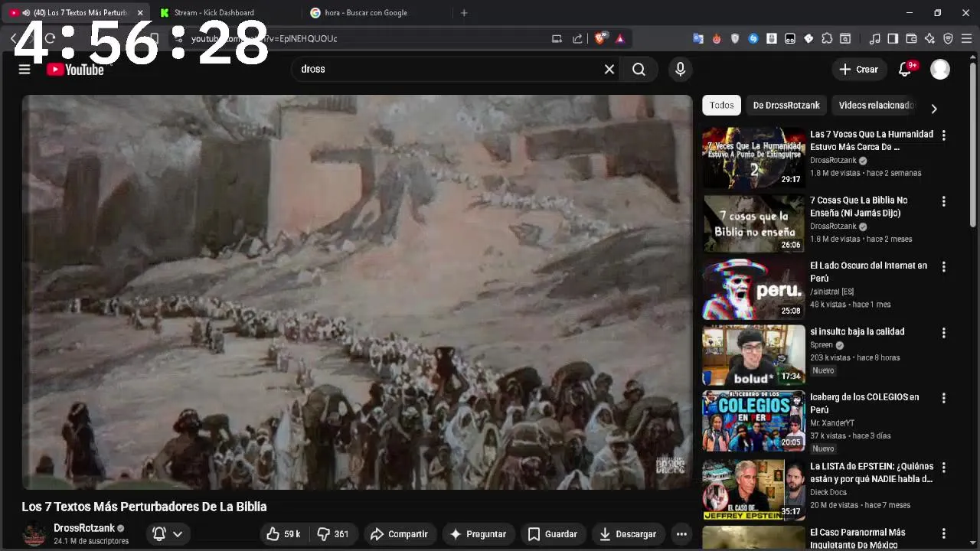Start voice search with the microphone
The width and height of the screenshot is (980, 551).
point(680,70)
